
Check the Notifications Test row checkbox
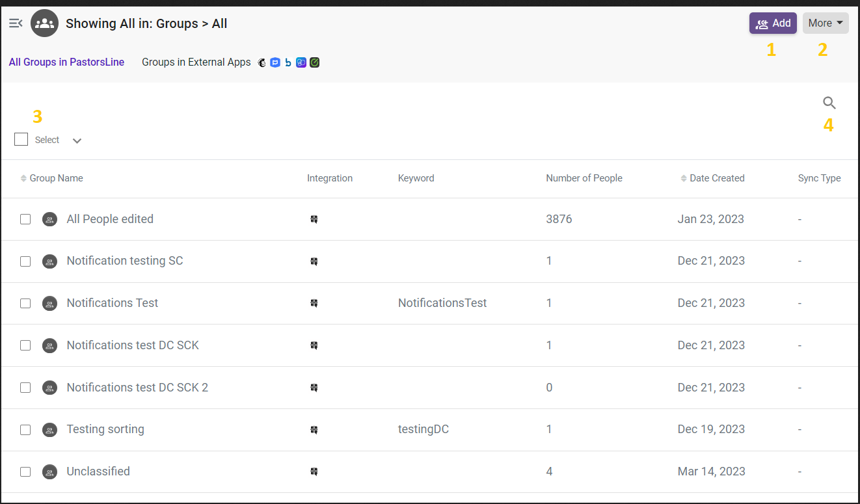(25, 303)
